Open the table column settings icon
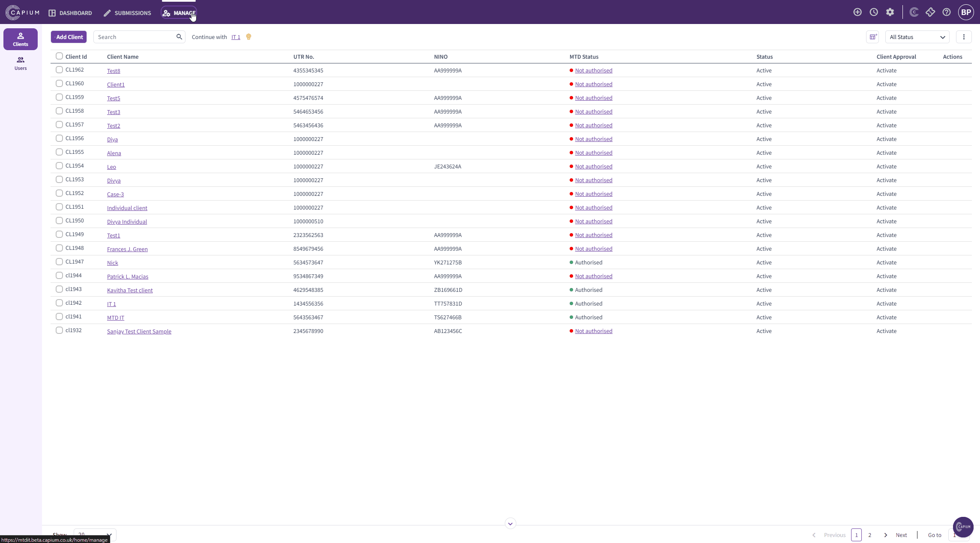Viewport: 980px width, 543px height. [x=872, y=37]
